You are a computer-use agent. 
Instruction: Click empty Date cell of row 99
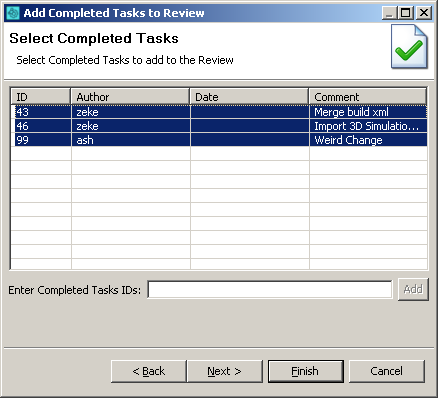click(x=250, y=140)
